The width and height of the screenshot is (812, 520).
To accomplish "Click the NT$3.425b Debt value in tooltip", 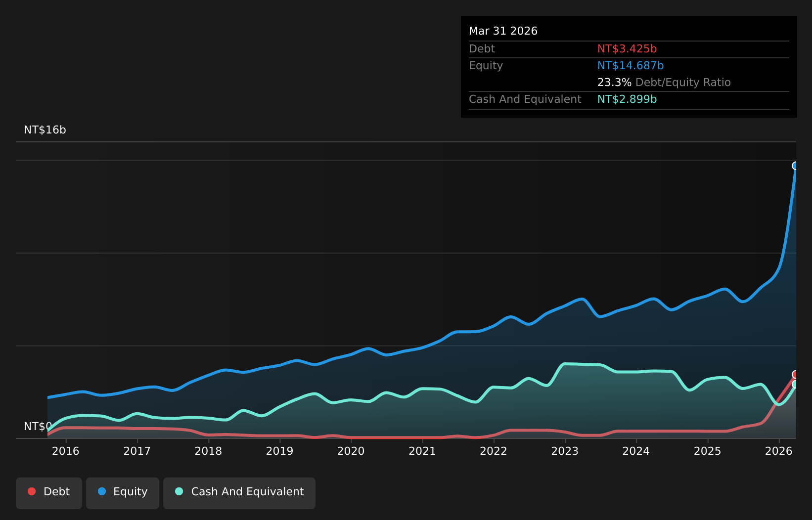I will tap(627, 49).
